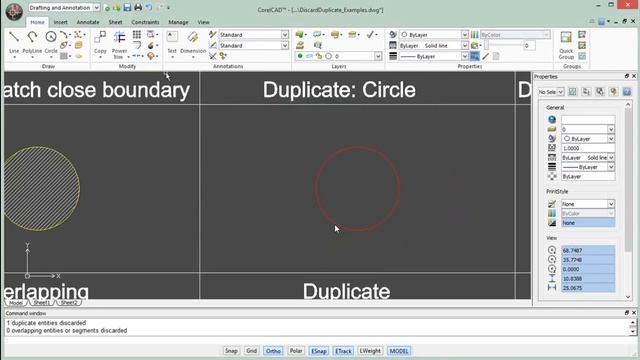This screenshot has width=640, height=360.
Task: Toggle Polar tracking in status bar
Action: [296, 351]
